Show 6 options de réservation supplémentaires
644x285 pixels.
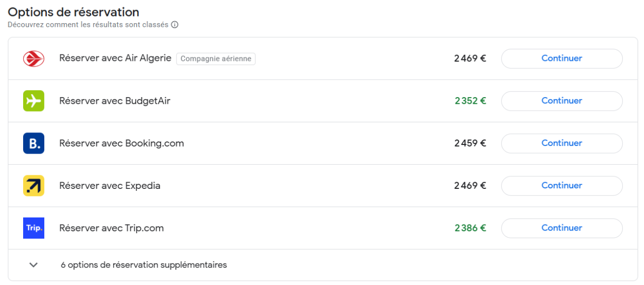(x=143, y=265)
